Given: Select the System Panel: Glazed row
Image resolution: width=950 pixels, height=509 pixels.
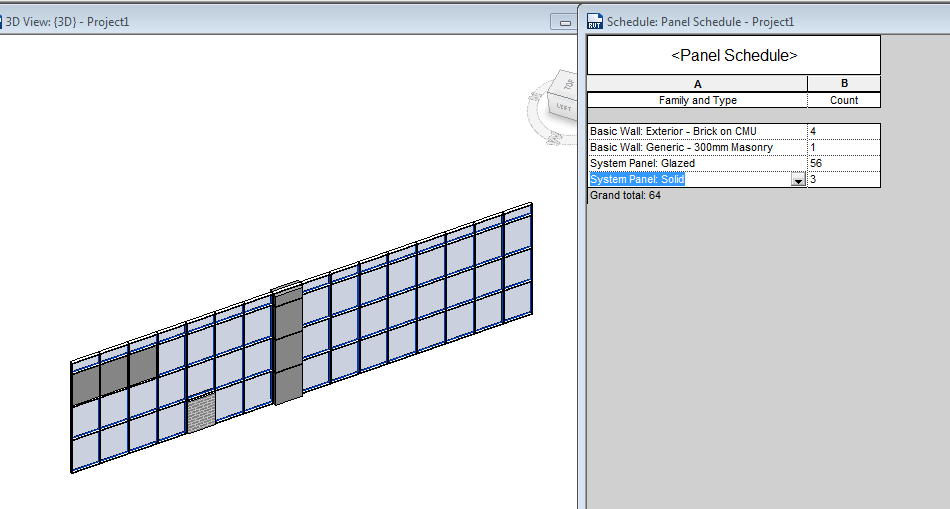Looking at the screenshot, I should [x=734, y=164].
